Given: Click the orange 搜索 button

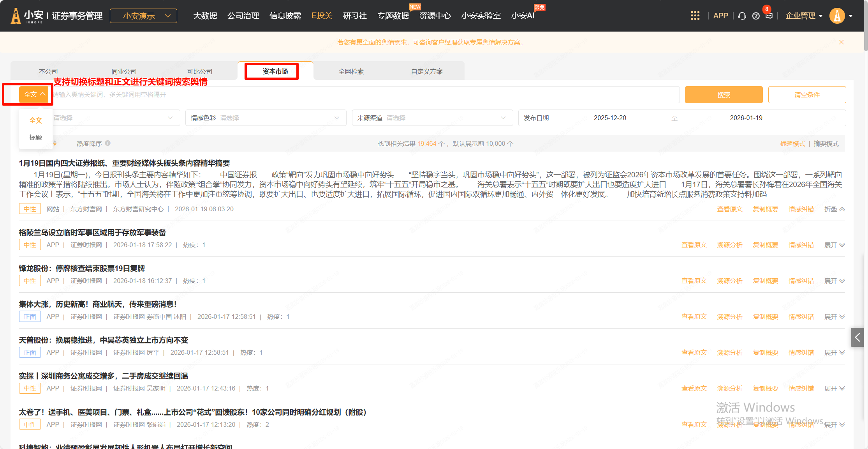Looking at the screenshot, I should (x=724, y=95).
